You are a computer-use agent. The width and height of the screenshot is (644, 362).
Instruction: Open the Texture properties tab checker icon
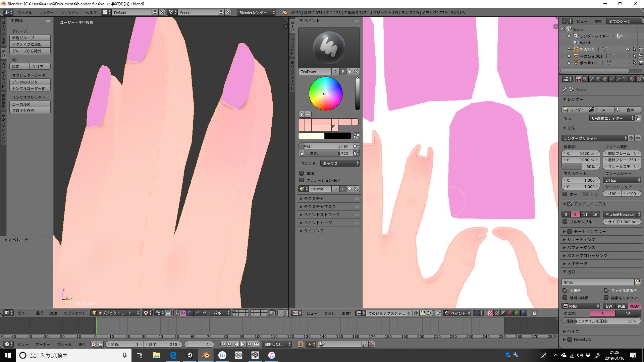(639, 79)
